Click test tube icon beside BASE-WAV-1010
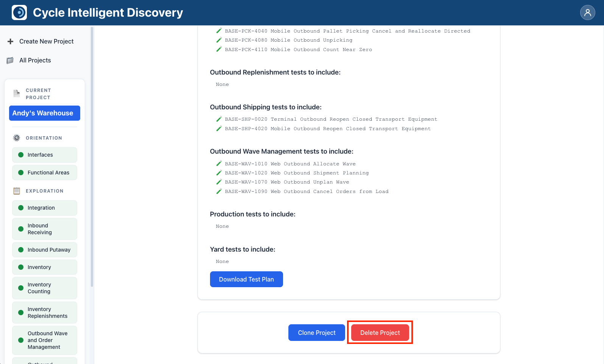604x364 pixels. coord(219,163)
